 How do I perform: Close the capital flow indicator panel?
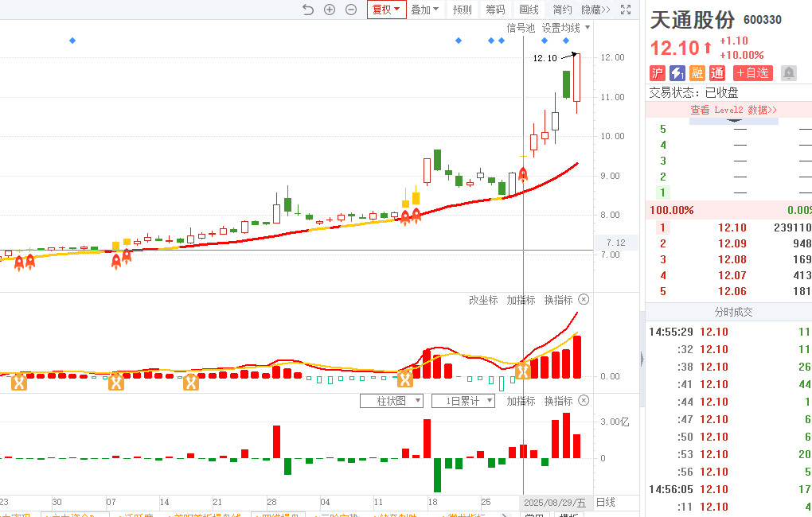point(584,401)
